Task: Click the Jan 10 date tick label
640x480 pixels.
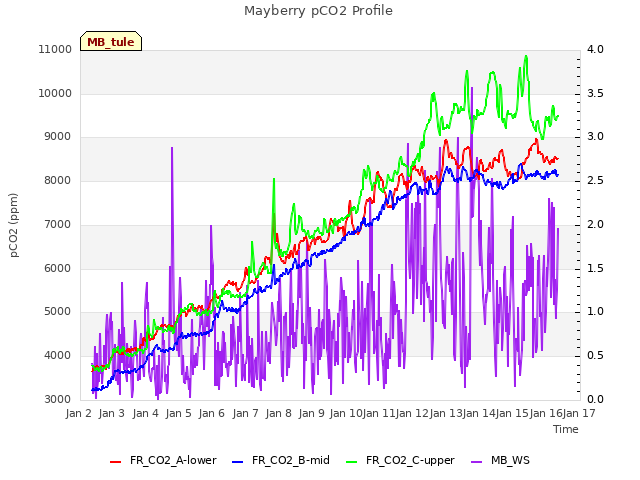Action: click(346, 413)
